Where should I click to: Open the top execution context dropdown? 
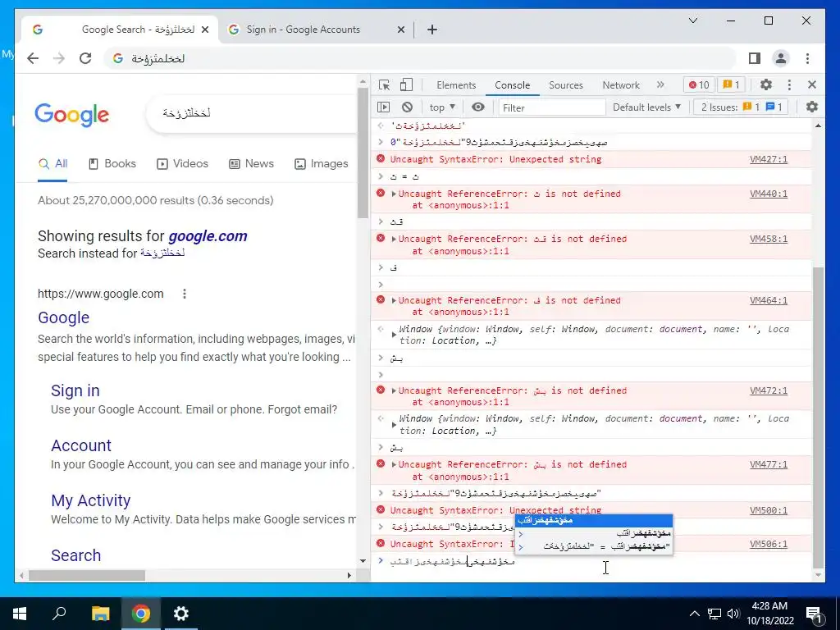pos(442,107)
